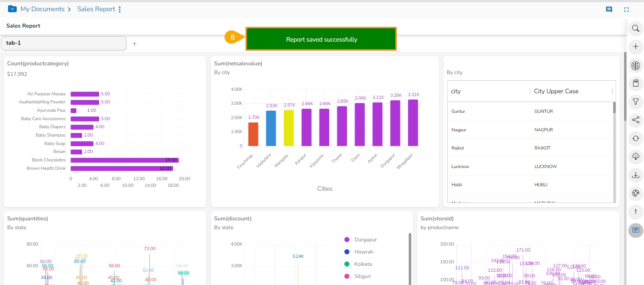Viewport: 644px width, 285px height.
Task: Toggle the fullscreen icon in top bar
Action: click(x=627, y=9)
